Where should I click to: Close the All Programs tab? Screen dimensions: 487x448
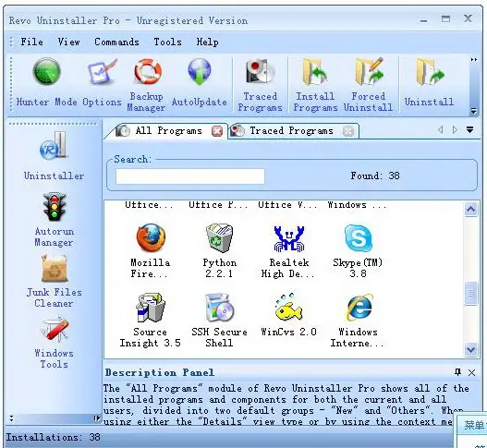(217, 131)
